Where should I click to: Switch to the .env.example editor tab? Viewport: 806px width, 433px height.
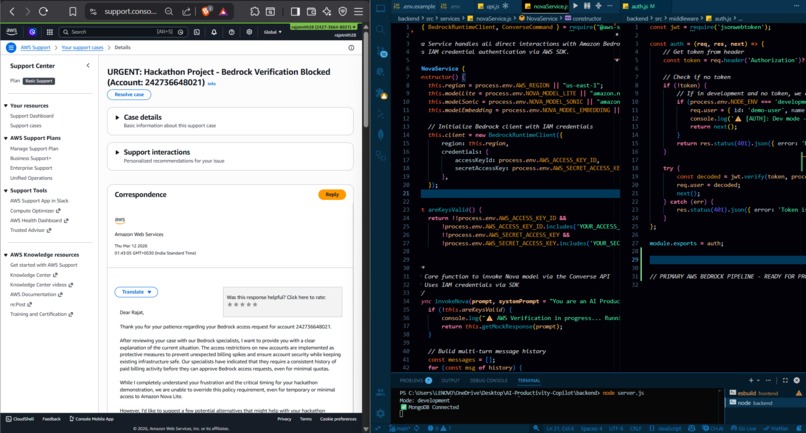coord(415,6)
